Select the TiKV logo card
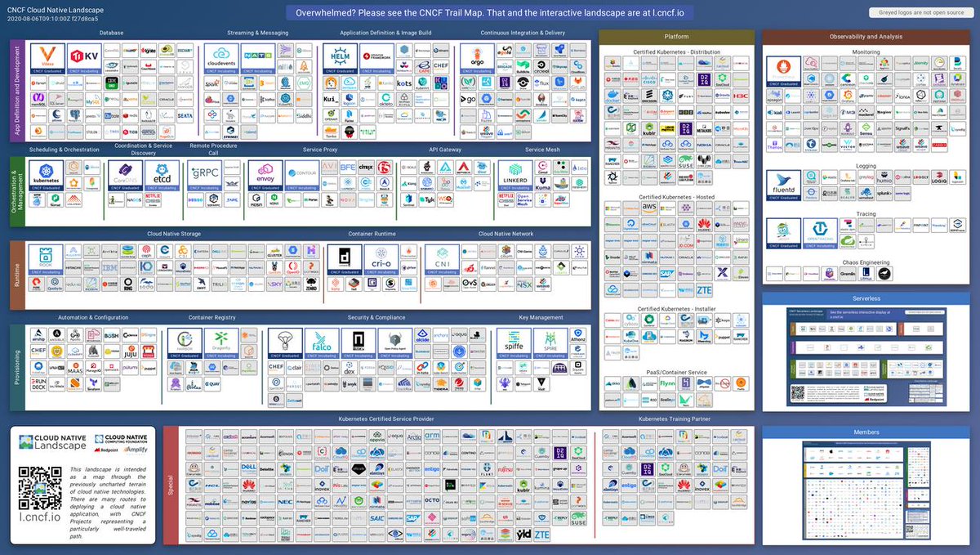This screenshot has width=980, height=555. [x=85, y=58]
